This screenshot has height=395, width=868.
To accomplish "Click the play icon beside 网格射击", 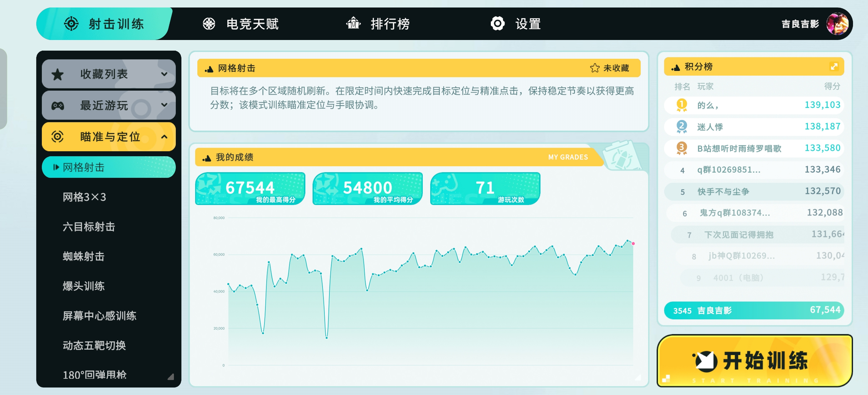I will (x=56, y=167).
